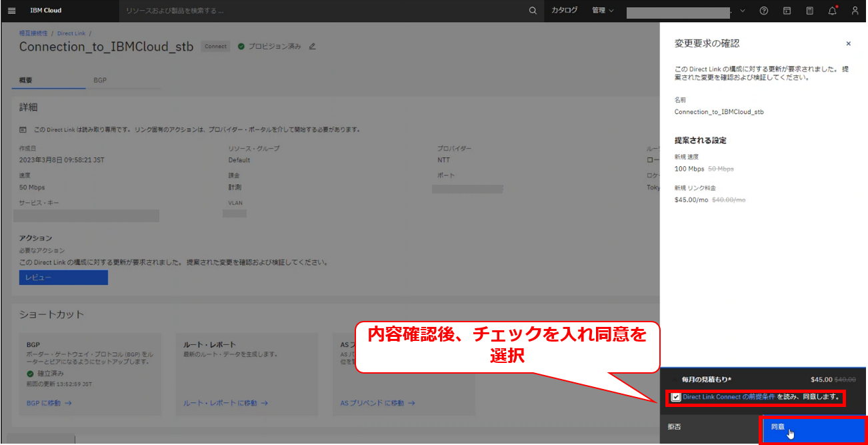Screen dimensions: 868x445
Task: Open the notifications bell
Action: point(833,11)
